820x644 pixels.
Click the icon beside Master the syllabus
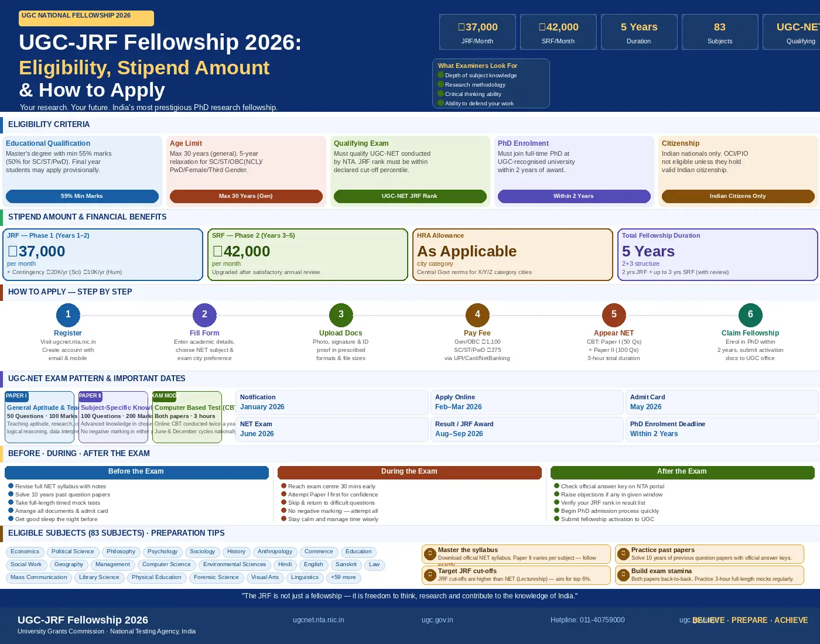[x=430, y=553]
